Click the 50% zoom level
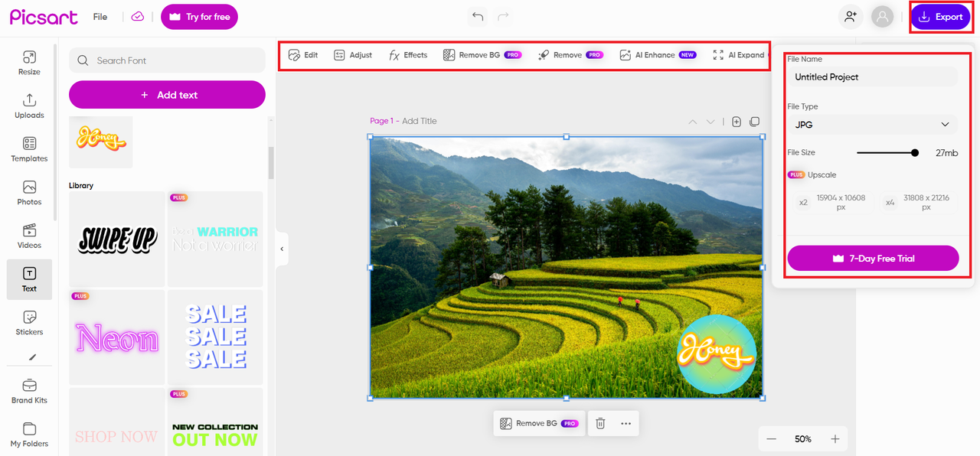Viewport: 980px width, 456px height. [803, 439]
